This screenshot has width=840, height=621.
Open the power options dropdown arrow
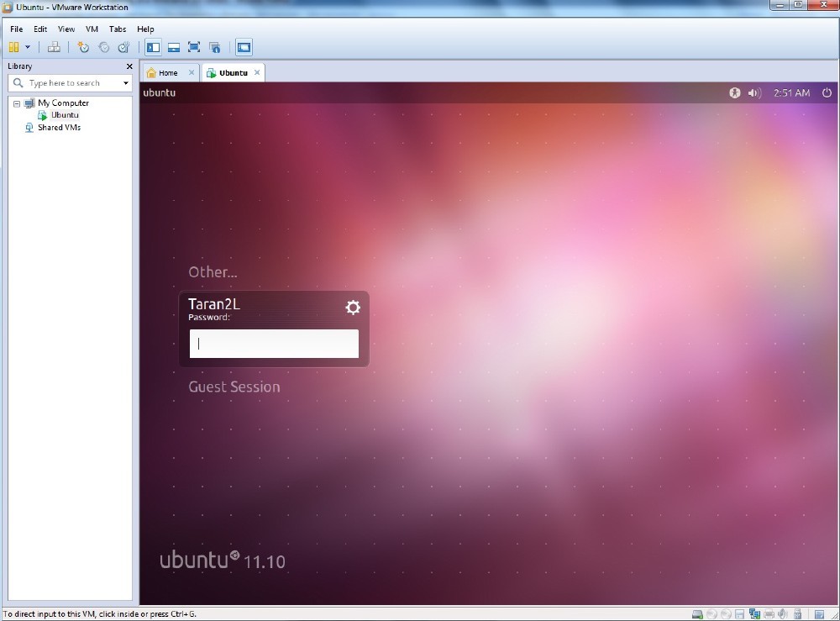(28, 47)
